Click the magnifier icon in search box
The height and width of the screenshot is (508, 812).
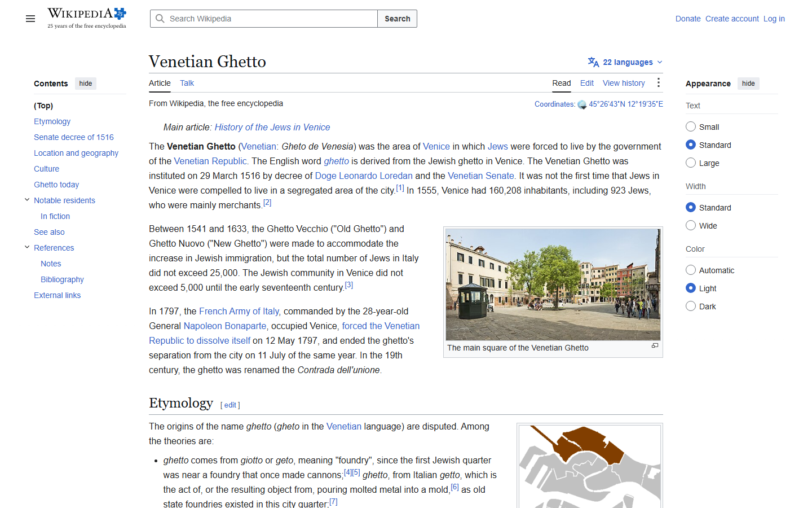(x=160, y=19)
